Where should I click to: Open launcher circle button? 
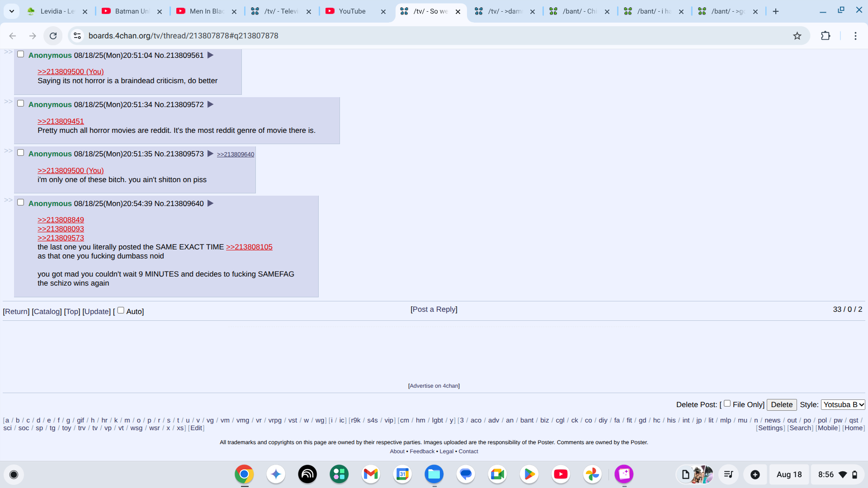(14, 474)
